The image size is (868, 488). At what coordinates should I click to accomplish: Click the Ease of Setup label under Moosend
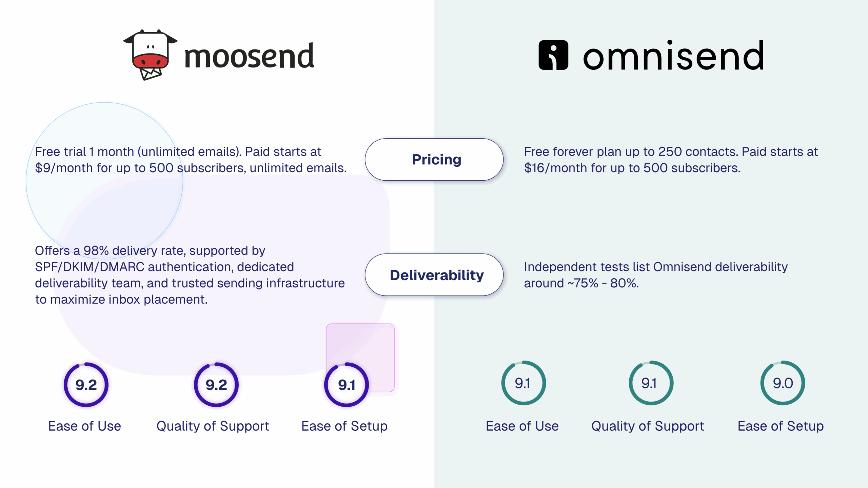coord(344,426)
